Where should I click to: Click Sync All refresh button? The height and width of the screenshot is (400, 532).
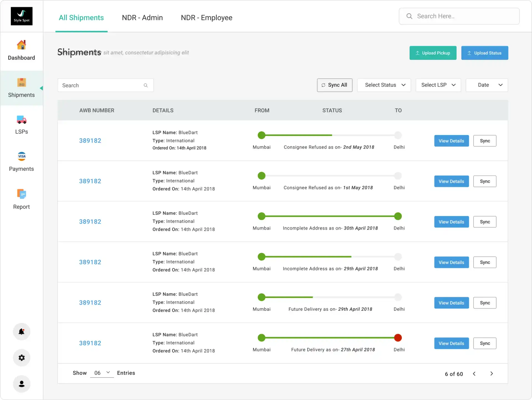coord(335,85)
